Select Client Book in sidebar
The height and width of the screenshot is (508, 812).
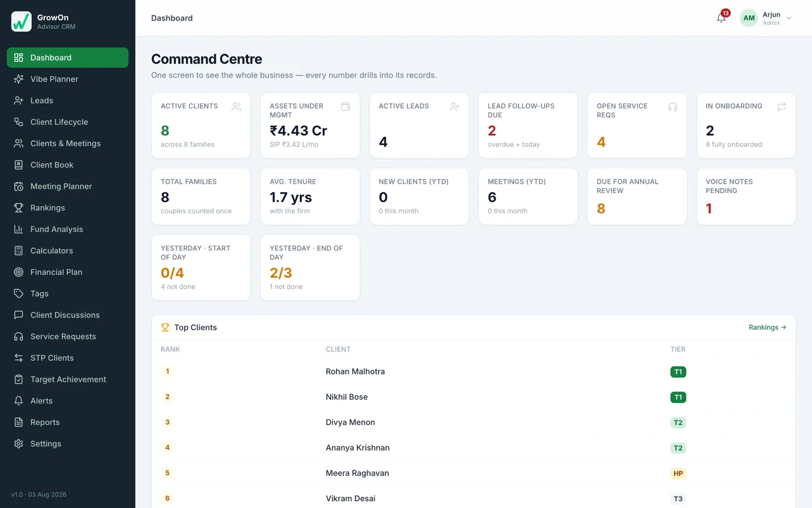67,165
